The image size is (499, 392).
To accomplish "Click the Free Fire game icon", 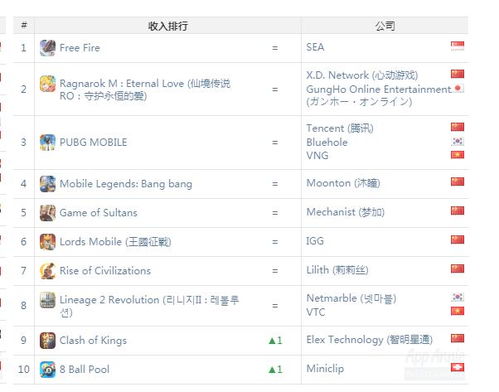I will [x=48, y=48].
